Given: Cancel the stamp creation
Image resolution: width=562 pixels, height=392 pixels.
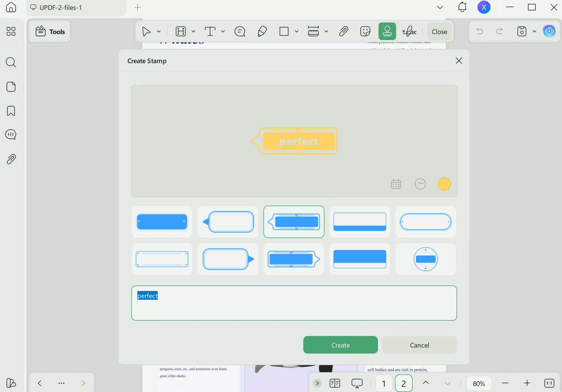Looking at the screenshot, I should coord(419,345).
